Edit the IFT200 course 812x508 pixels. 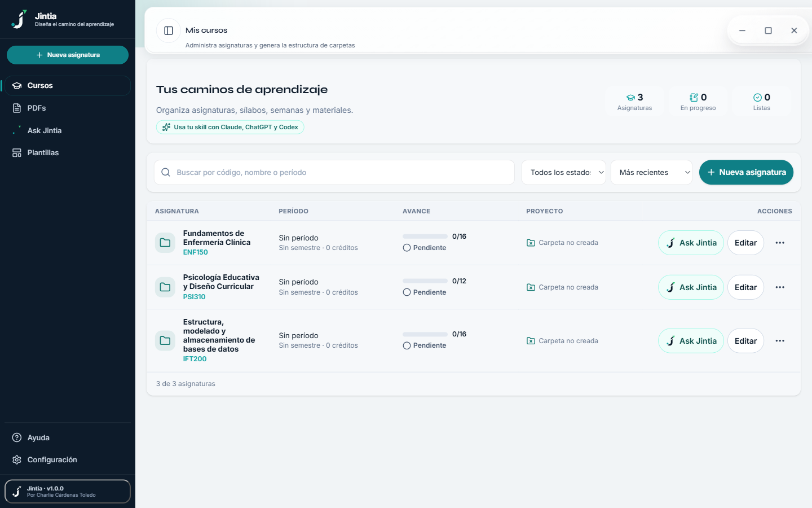tap(745, 341)
